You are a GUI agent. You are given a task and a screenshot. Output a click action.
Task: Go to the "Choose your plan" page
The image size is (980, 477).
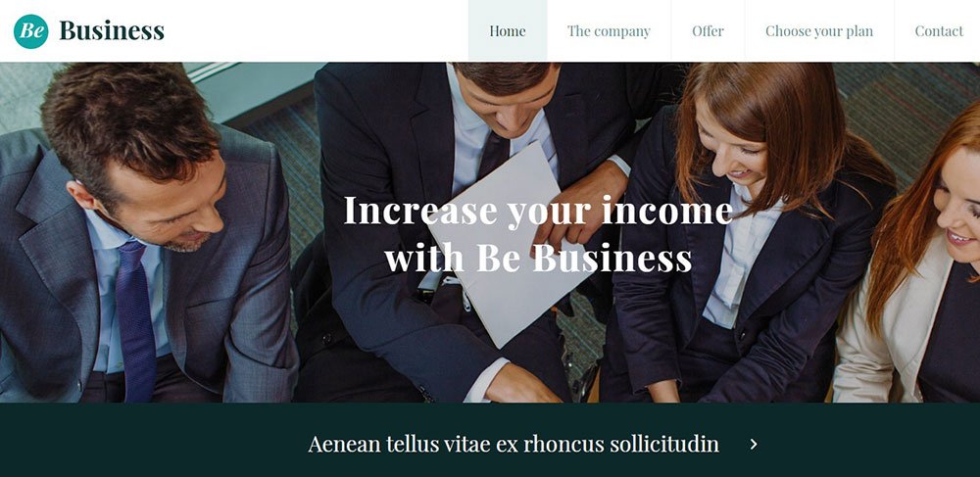pos(819,30)
